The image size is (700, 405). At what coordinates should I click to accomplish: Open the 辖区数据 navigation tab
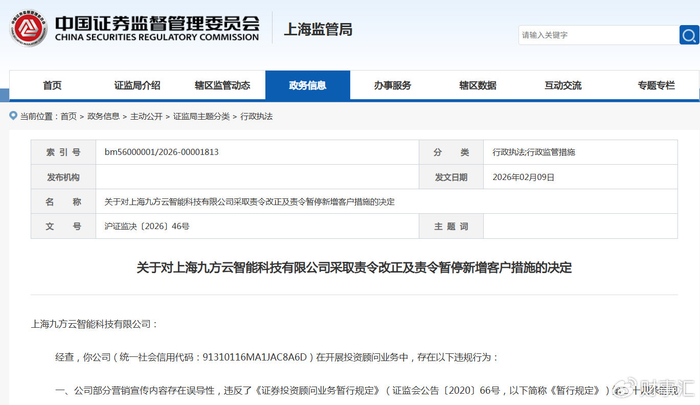478,85
